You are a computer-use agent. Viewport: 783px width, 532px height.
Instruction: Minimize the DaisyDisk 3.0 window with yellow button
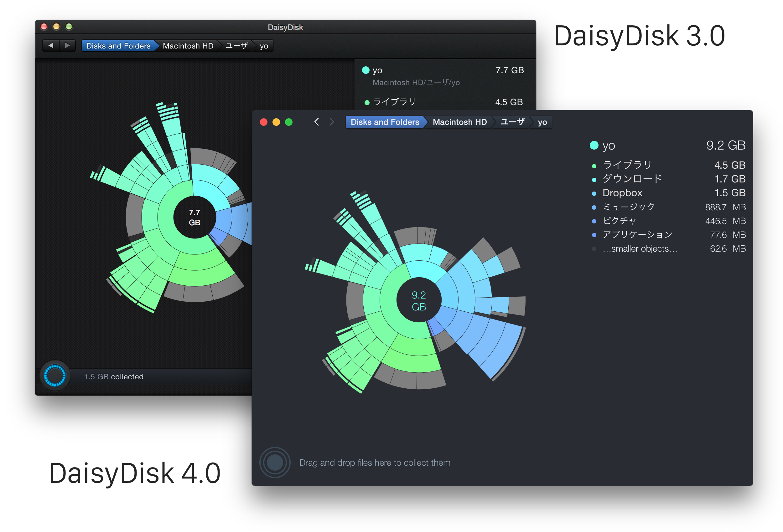56,27
